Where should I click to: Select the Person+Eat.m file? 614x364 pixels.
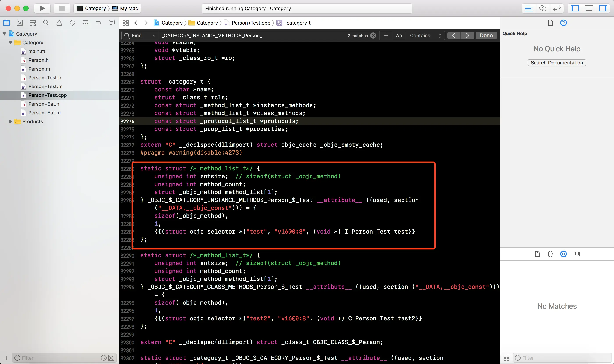[x=44, y=113]
